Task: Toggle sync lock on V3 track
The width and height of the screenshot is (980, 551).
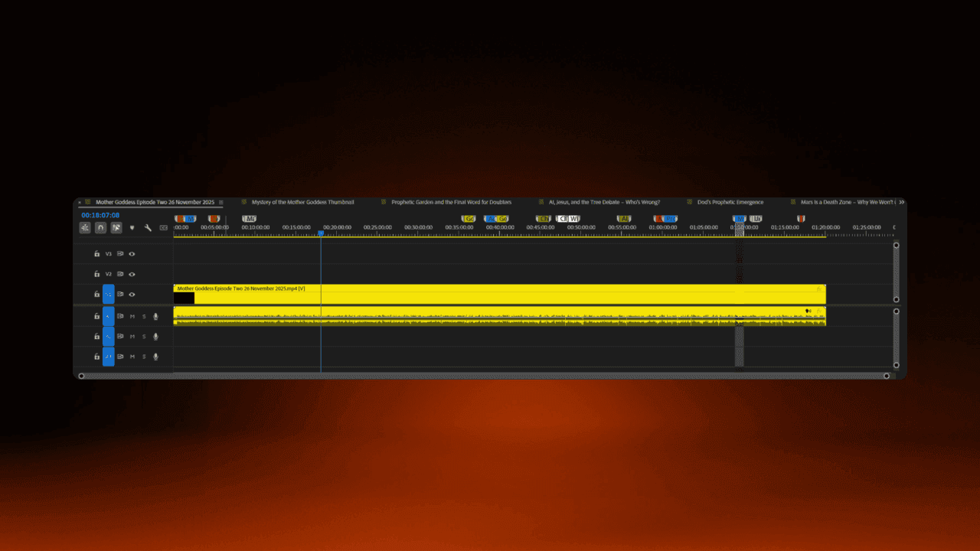Action: tap(120, 253)
